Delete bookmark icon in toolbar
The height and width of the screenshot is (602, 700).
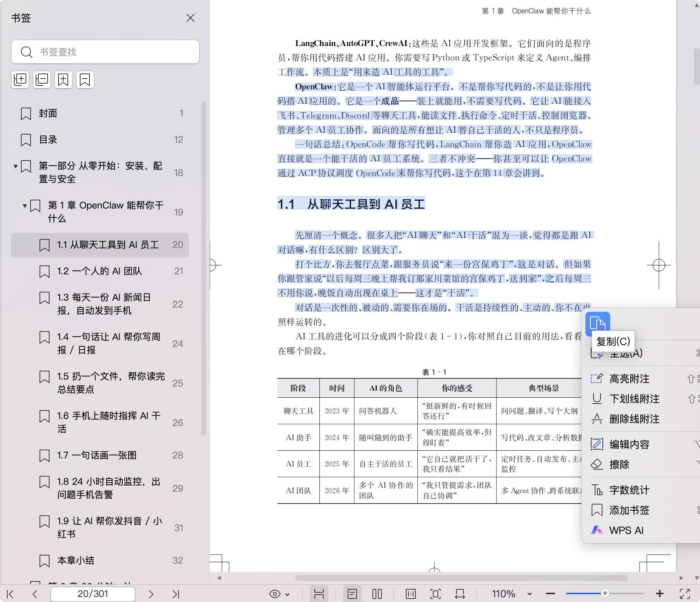[85, 80]
